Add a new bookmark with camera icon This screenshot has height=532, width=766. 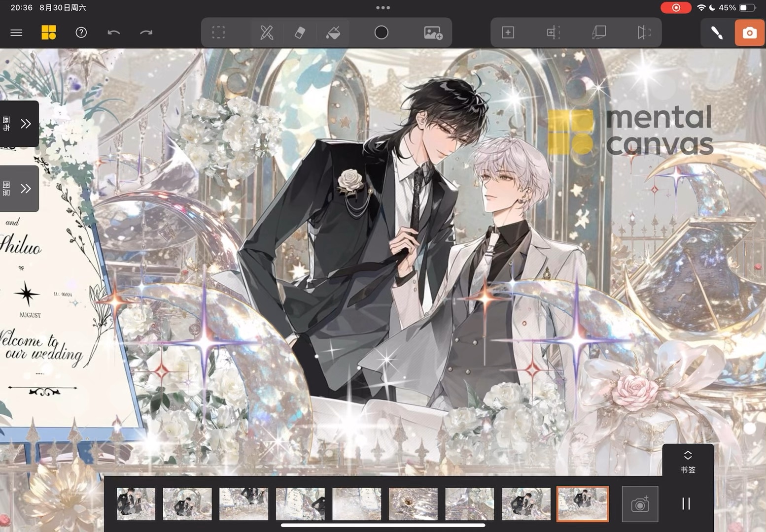[x=640, y=504]
